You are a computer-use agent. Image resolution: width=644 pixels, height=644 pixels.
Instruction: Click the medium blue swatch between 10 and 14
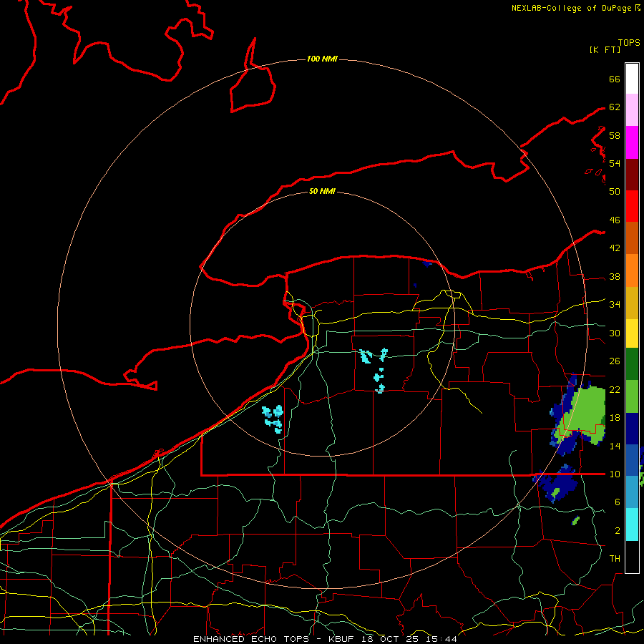[632, 460]
